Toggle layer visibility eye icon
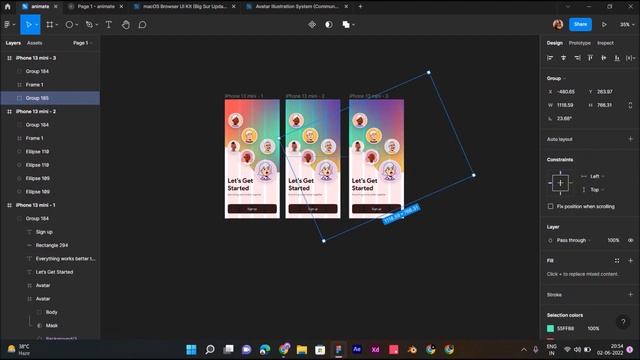Viewport: 640px width, 360px height. tap(631, 240)
